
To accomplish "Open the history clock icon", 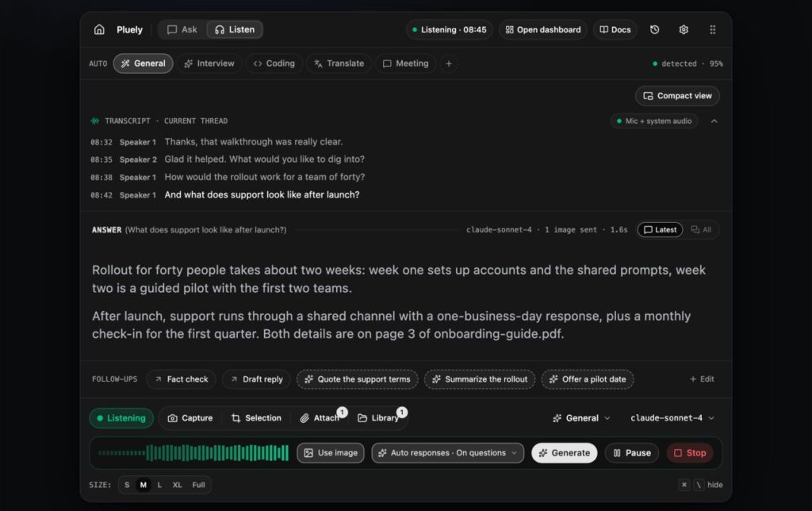I will (x=654, y=29).
